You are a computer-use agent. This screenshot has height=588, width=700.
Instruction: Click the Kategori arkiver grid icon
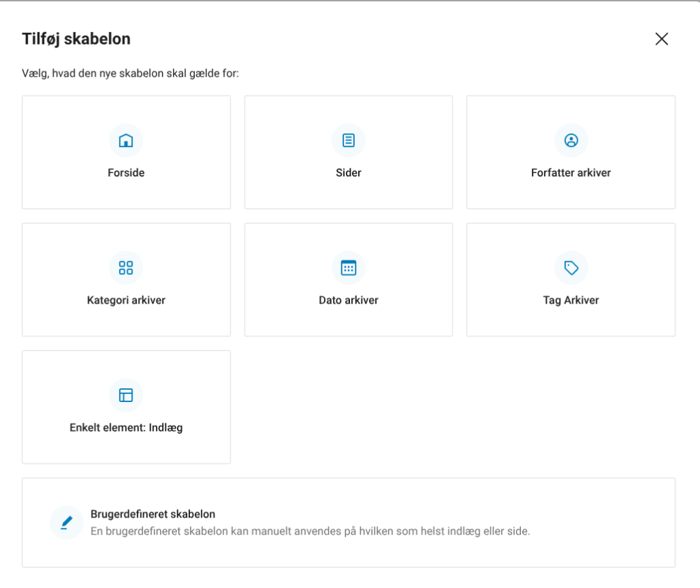[x=126, y=268]
